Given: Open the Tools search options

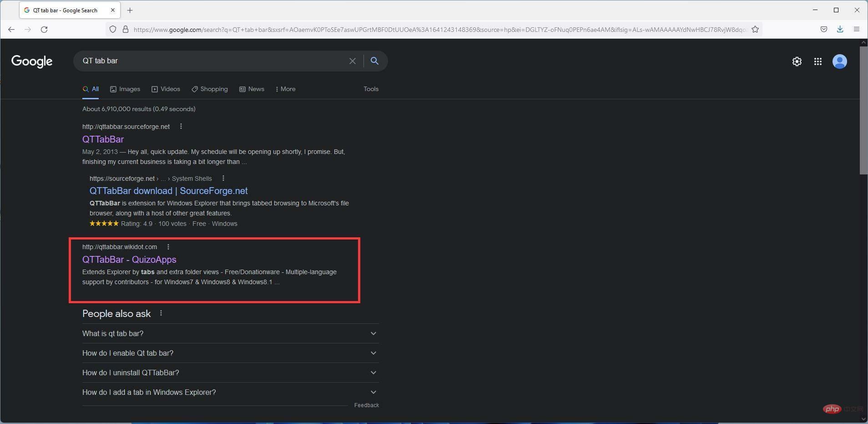Looking at the screenshot, I should [x=371, y=89].
